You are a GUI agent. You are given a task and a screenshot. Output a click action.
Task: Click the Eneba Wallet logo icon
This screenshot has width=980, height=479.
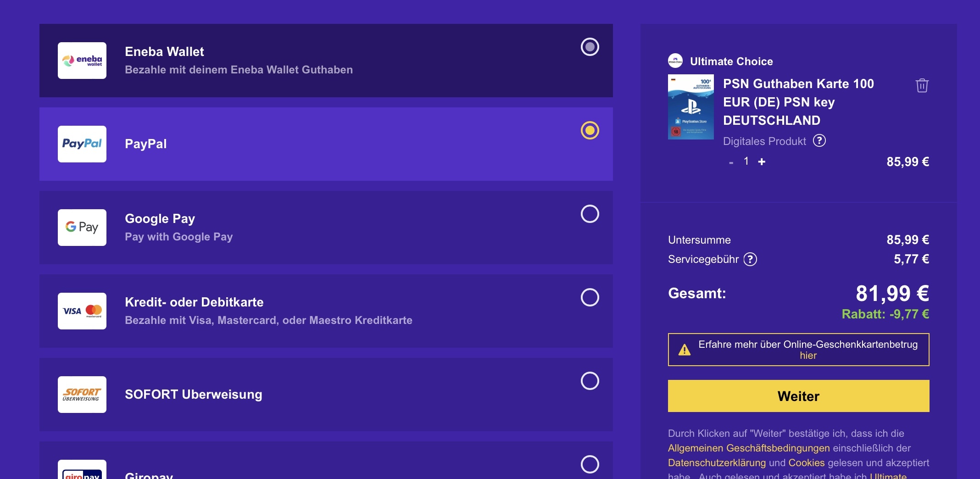[82, 61]
